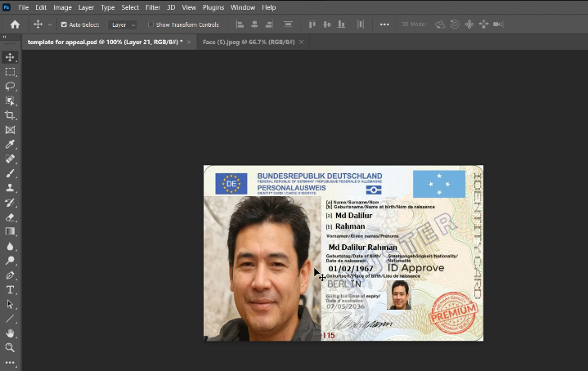Select the Lasso tool
The width and height of the screenshot is (588, 371).
[x=11, y=86]
